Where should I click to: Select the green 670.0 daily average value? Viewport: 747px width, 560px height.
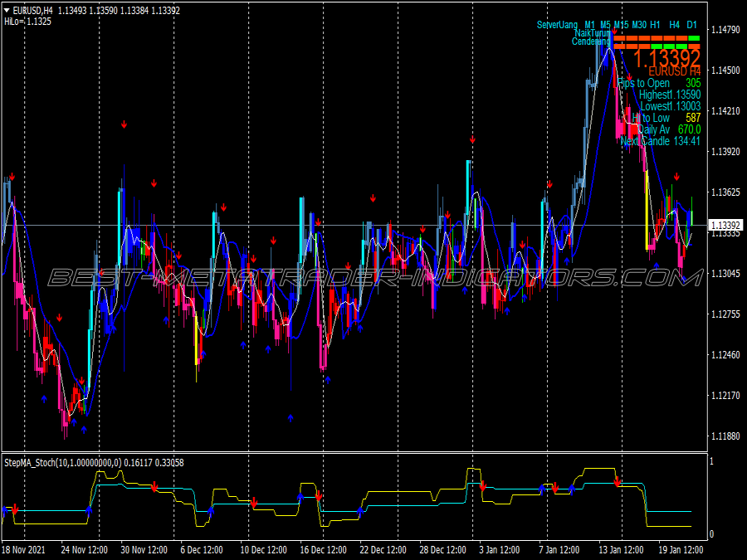[x=690, y=129]
